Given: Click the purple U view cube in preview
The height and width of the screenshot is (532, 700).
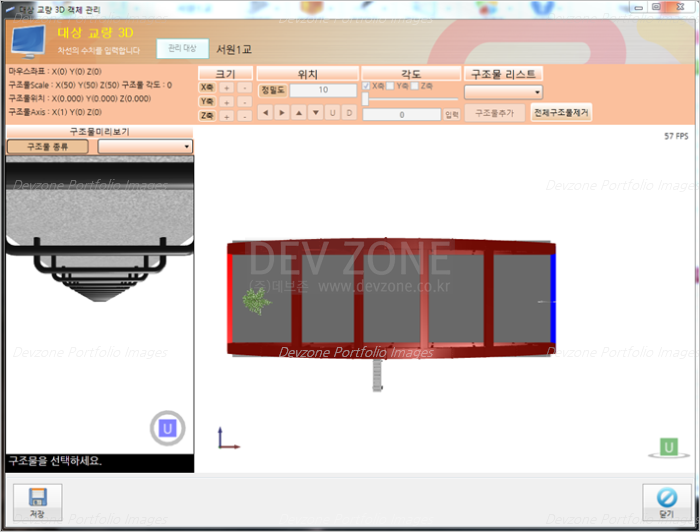Looking at the screenshot, I should point(167,428).
